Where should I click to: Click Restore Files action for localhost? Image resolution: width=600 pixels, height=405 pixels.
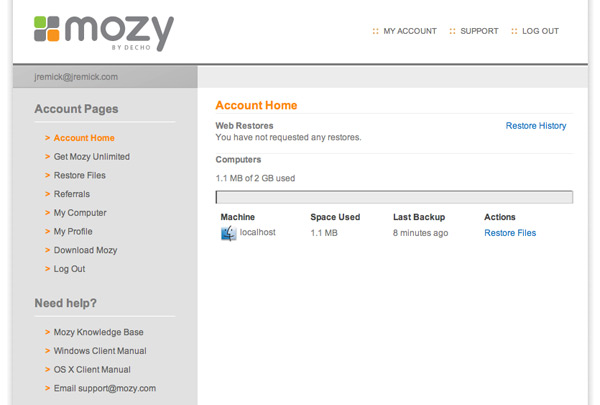[x=510, y=233]
